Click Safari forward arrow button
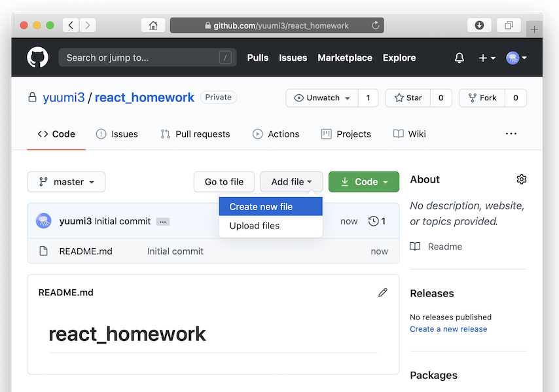Image resolution: width=559 pixels, height=392 pixels. point(88,26)
